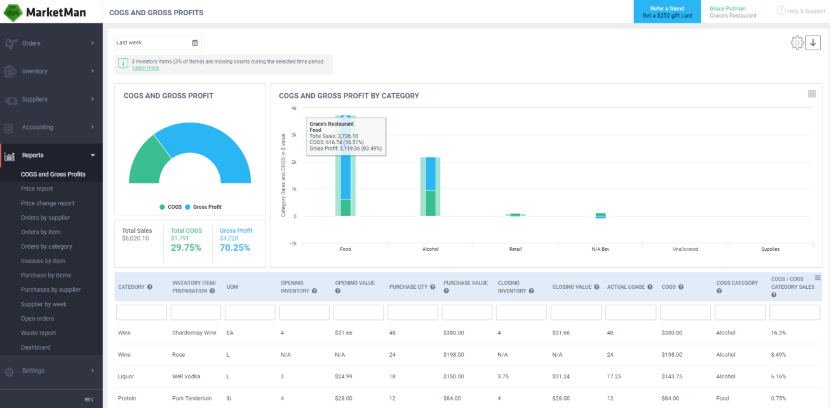
Task: Toggle Gross Profit series in chart legend
Action: [x=203, y=207]
